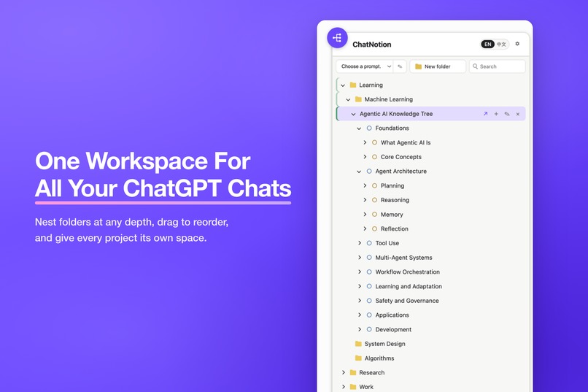Click the edit prompt pencil icon
The height and width of the screenshot is (392, 588).
coord(400,66)
